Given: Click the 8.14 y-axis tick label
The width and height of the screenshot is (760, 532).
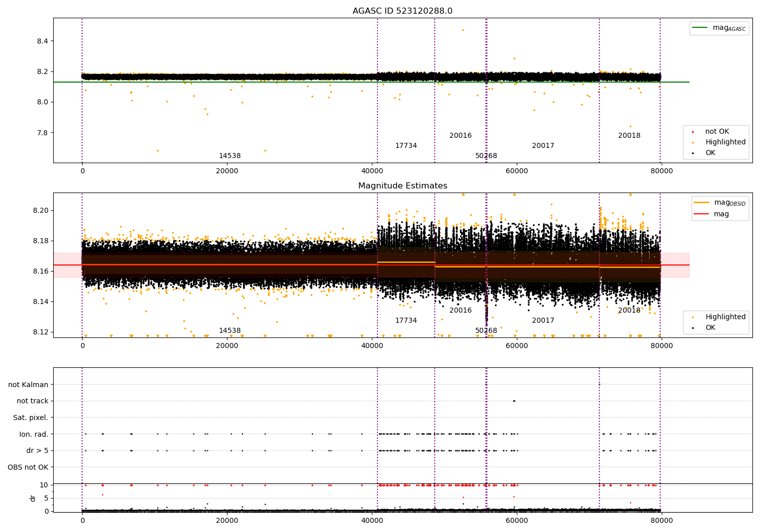Looking at the screenshot, I should click(41, 301).
